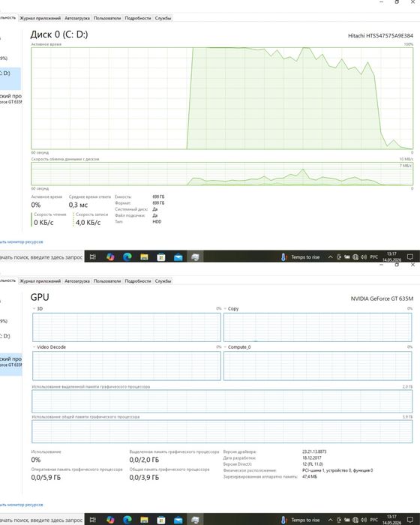The height and width of the screenshot is (525, 420).
Task: Expand the Copy engine dropdown
Action: 226,309
